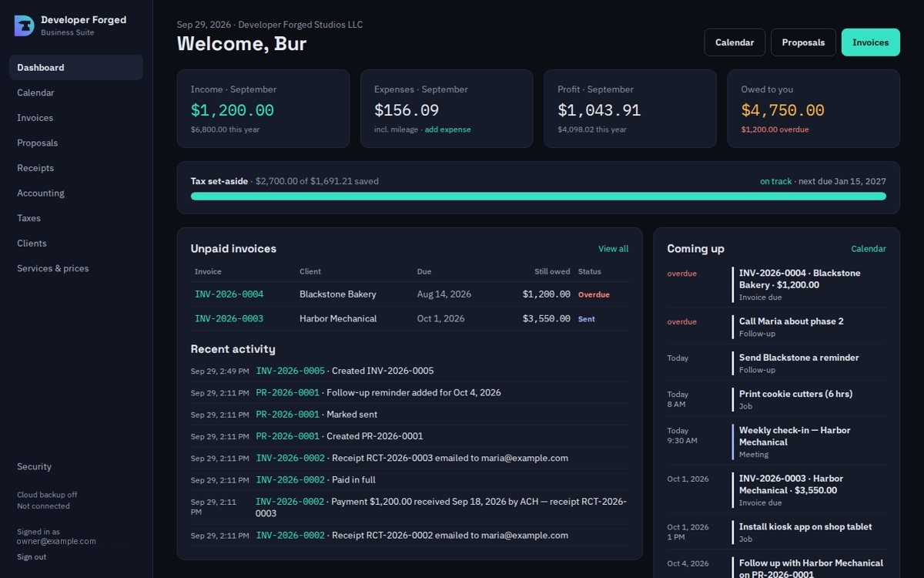The height and width of the screenshot is (578, 924).
Task: Click the owner@example.com signed-in text
Action: coord(56,541)
